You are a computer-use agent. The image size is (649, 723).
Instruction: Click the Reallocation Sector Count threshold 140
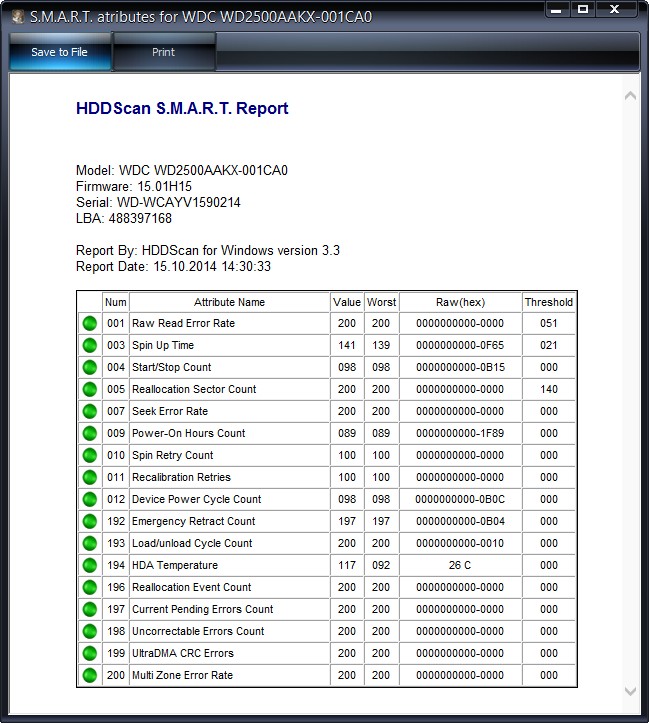[549, 389]
